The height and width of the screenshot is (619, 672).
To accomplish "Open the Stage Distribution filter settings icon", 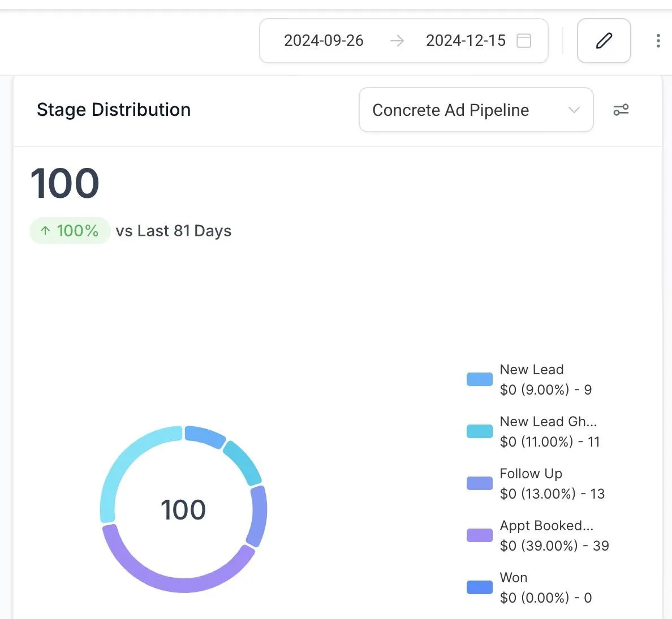I will (621, 110).
